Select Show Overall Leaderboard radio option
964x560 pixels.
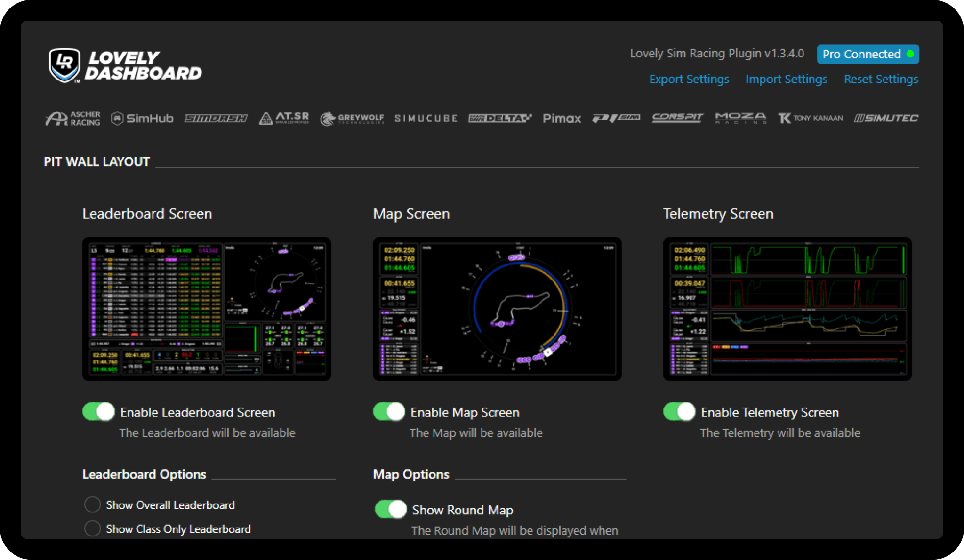point(92,504)
